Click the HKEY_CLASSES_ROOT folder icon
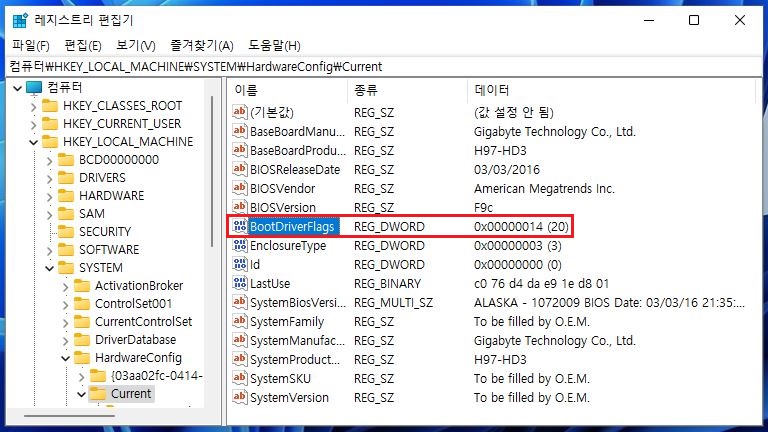The image size is (768, 432). pyautogui.click(x=50, y=106)
